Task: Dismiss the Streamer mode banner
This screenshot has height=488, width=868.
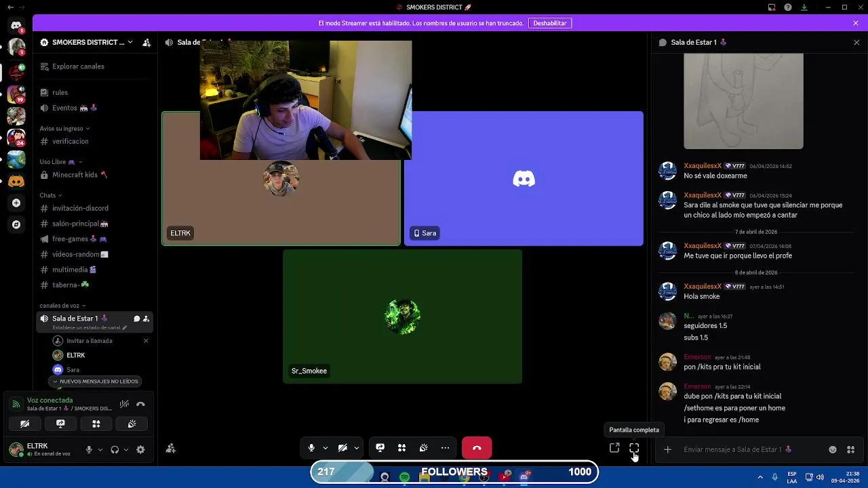Action: coord(856,23)
